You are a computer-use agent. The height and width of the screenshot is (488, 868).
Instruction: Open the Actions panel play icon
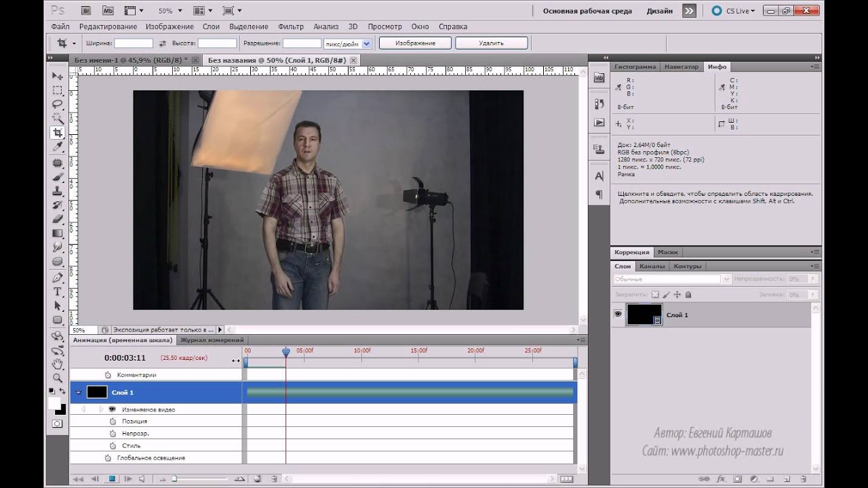(x=599, y=123)
